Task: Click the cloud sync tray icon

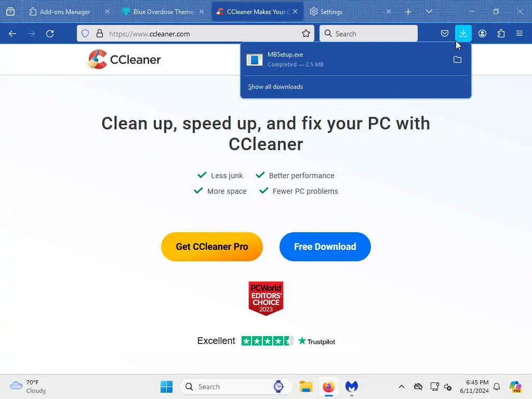Action: coord(418,387)
